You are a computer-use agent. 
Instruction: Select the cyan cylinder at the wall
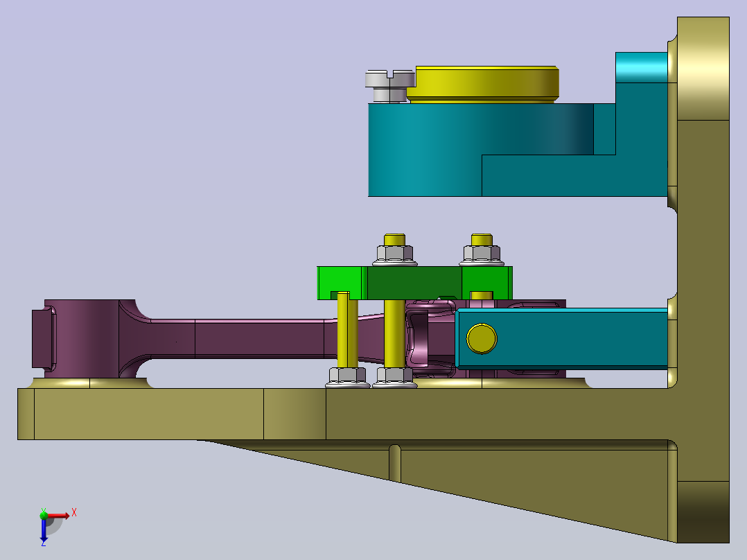click(x=641, y=68)
